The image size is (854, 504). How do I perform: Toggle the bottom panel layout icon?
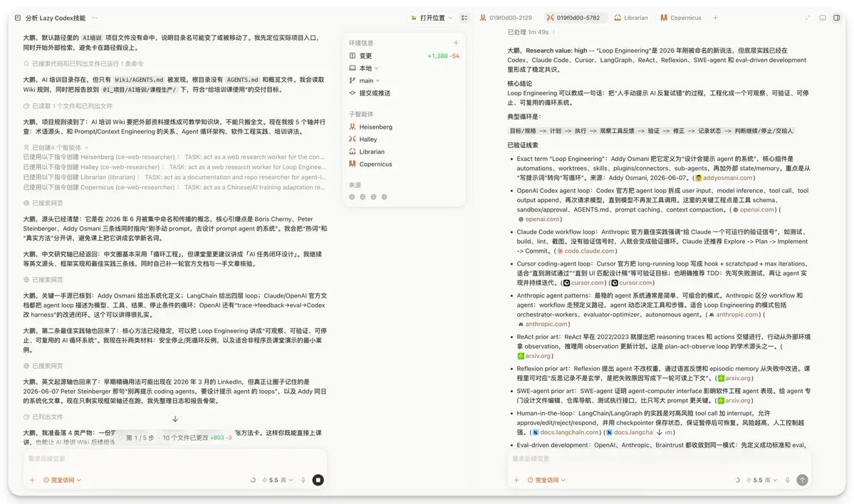(823, 18)
